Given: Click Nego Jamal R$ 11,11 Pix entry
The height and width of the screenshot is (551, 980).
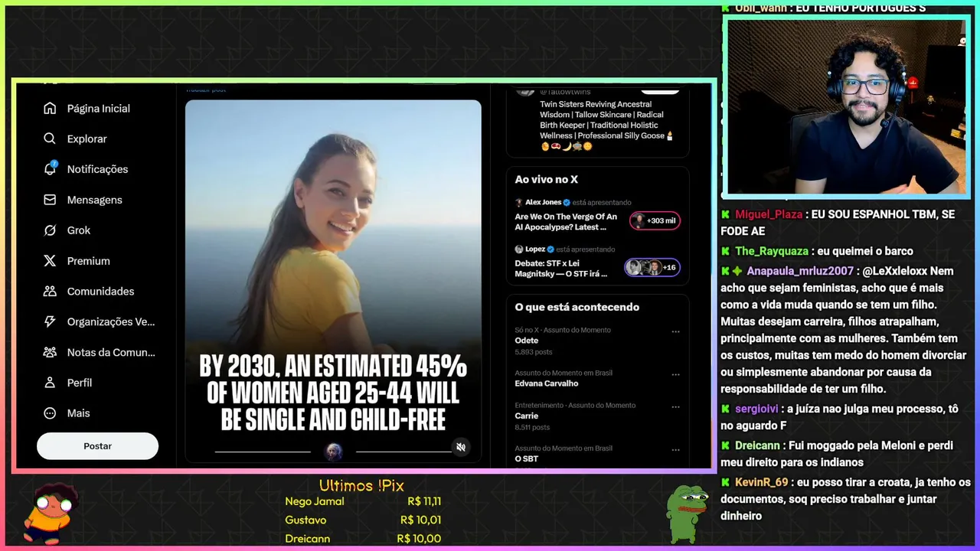Looking at the screenshot, I should coord(363,502).
